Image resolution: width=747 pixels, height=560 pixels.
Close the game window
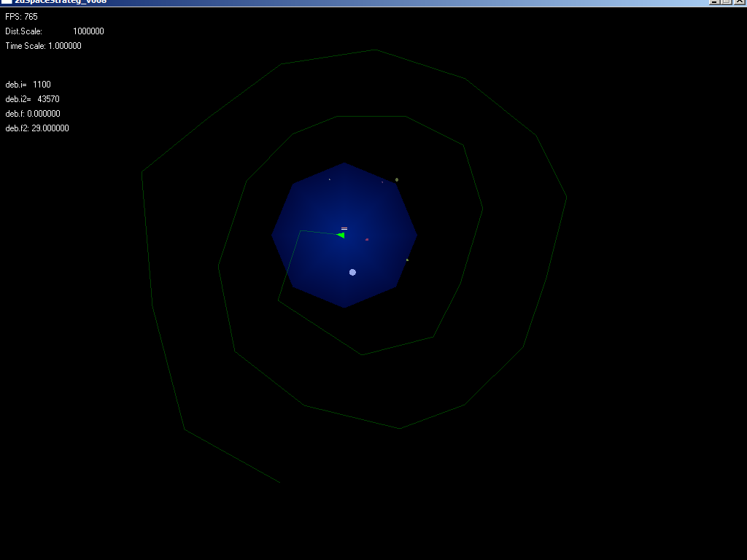738,2
